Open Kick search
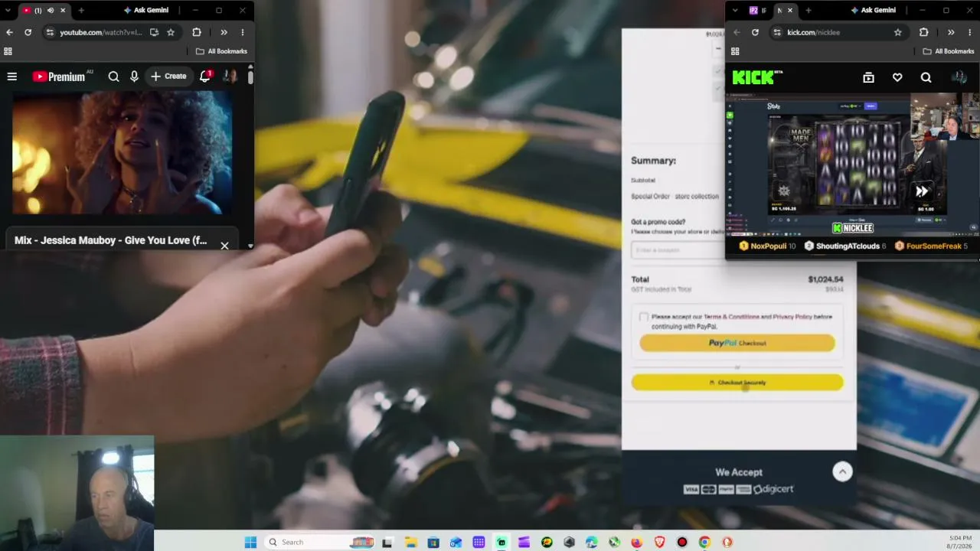The width and height of the screenshot is (980, 551). [x=926, y=77]
